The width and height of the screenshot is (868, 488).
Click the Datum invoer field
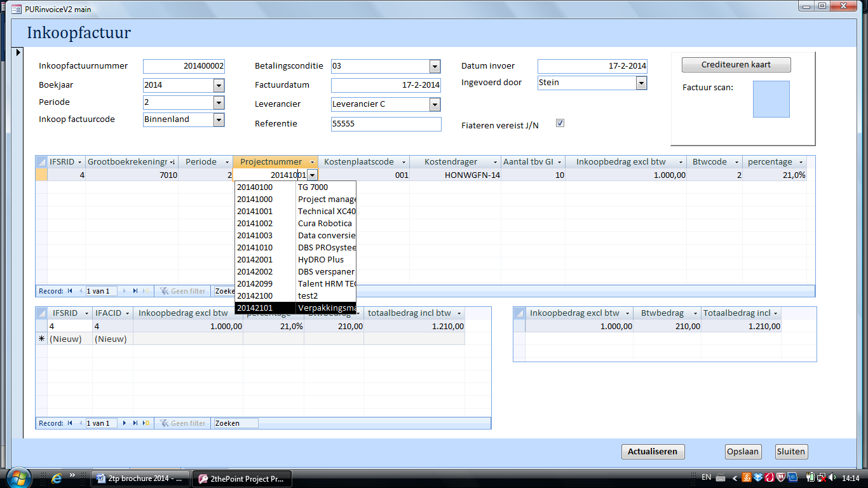click(592, 66)
